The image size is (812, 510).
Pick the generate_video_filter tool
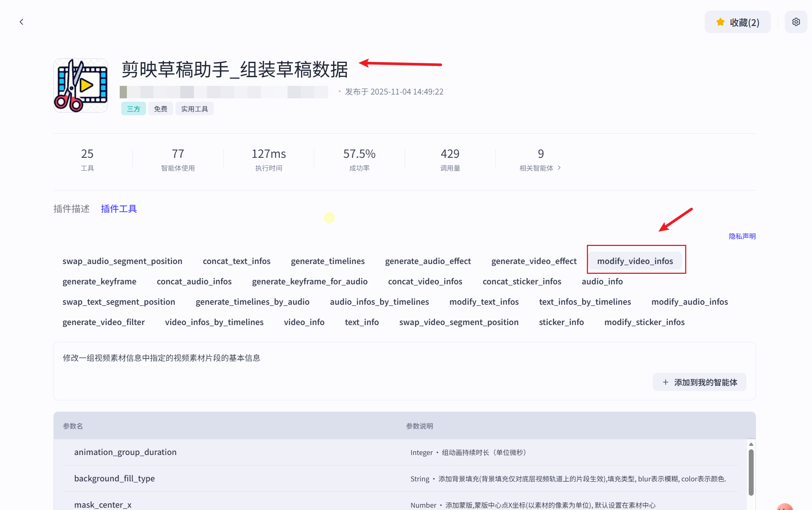click(x=104, y=322)
